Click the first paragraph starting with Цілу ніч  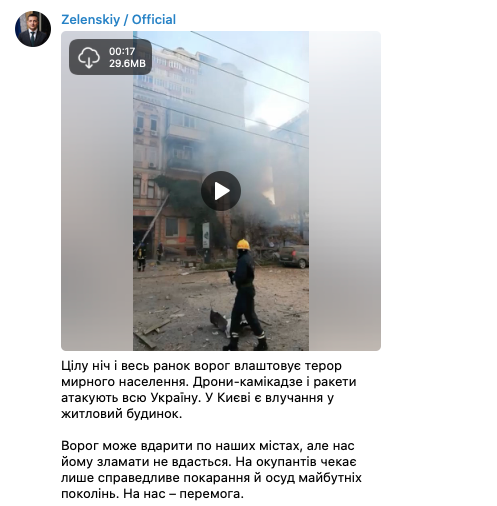[x=209, y=390]
